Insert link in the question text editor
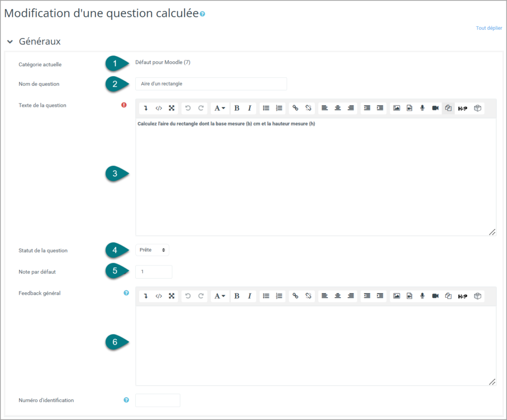This screenshot has height=420, width=507. (x=295, y=108)
